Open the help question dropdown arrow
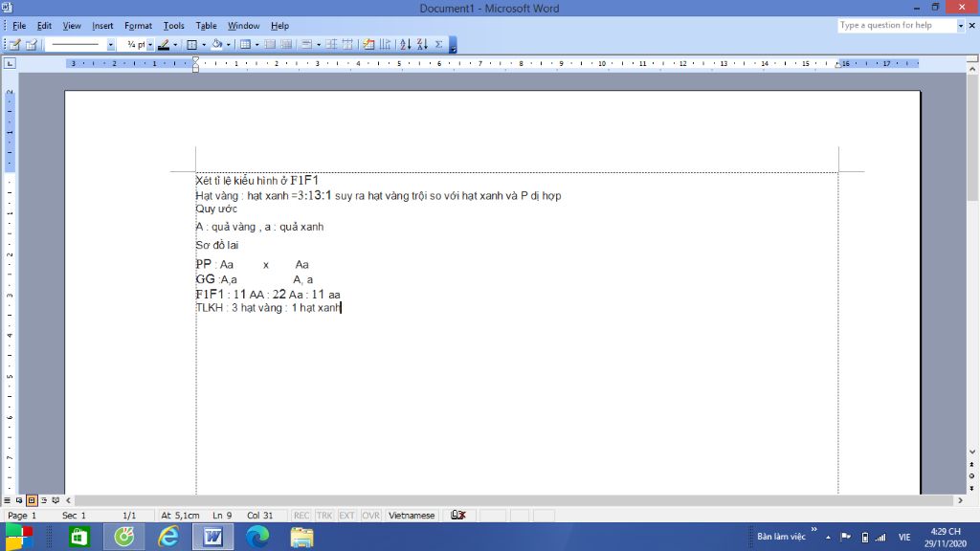The width and height of the screenshot is (980, 551). point(961,26)
